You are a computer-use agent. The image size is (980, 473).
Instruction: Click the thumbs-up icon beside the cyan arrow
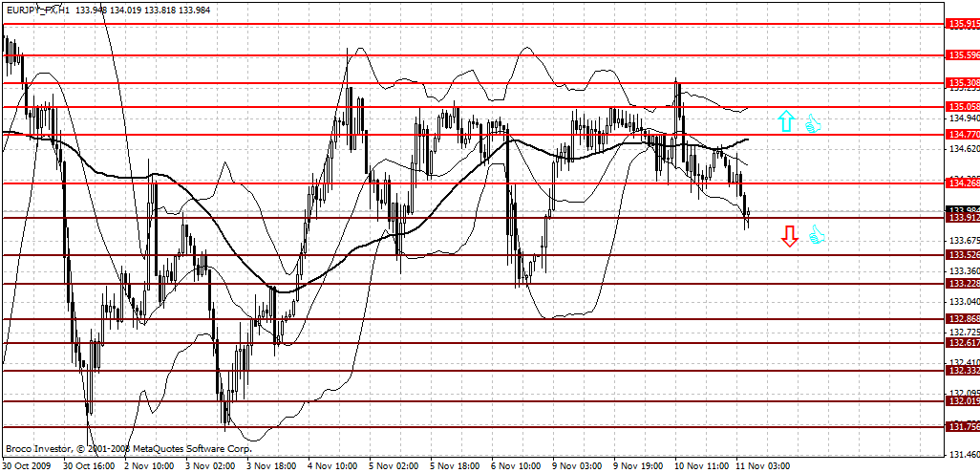[813, 123]
